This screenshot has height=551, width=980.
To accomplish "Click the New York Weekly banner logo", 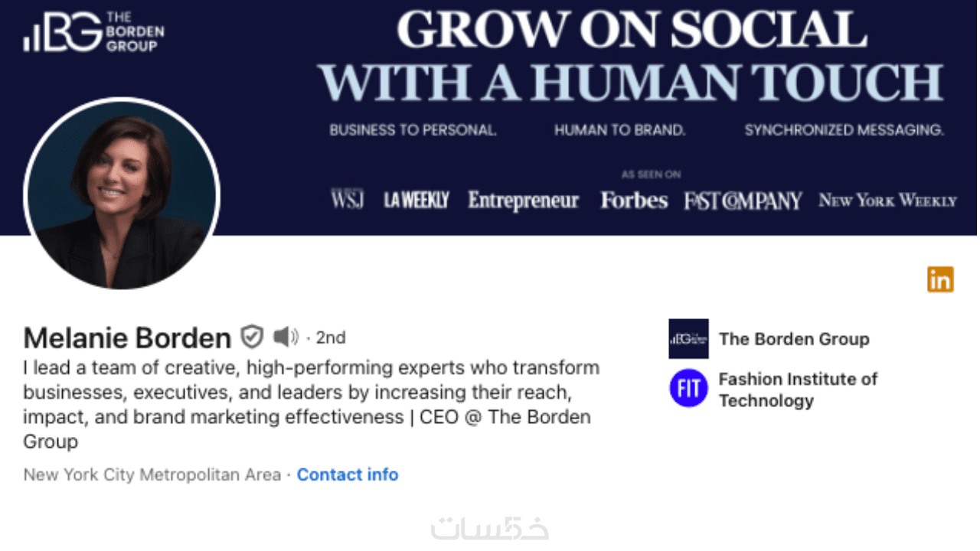I will coord(887,201).
